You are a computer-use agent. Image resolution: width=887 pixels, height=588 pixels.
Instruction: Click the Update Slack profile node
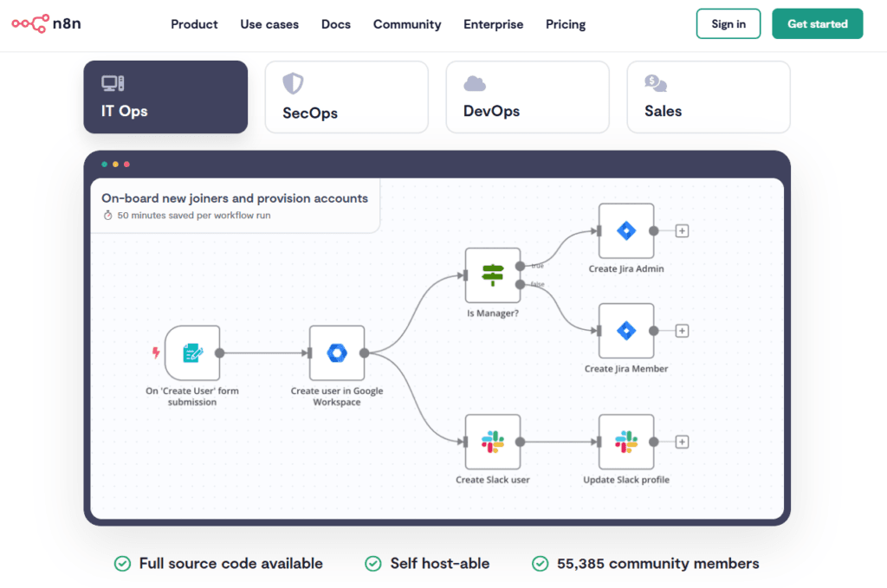pyautogui.click(x=626, y=442)
